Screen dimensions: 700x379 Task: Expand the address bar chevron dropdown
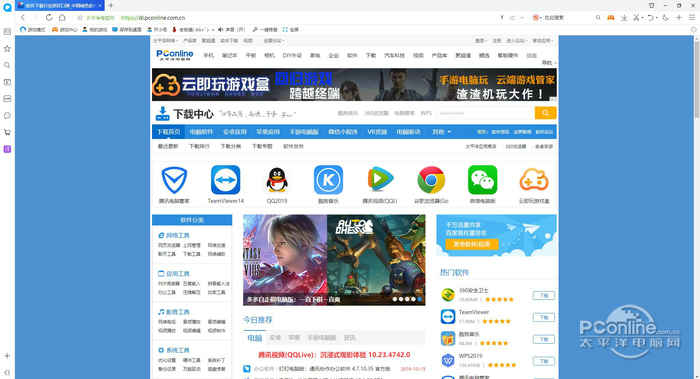(522, 18)
